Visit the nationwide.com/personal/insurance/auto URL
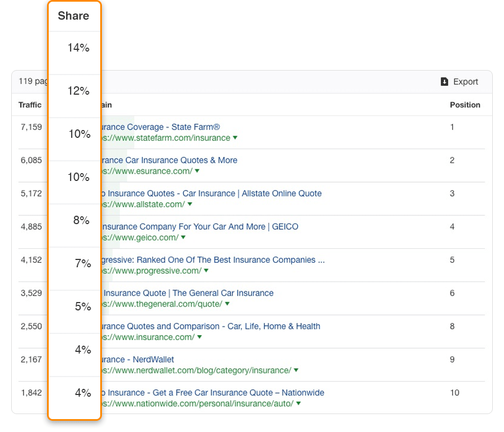The width and height of the screenshot is (504, 432). [x=197, y=403]
